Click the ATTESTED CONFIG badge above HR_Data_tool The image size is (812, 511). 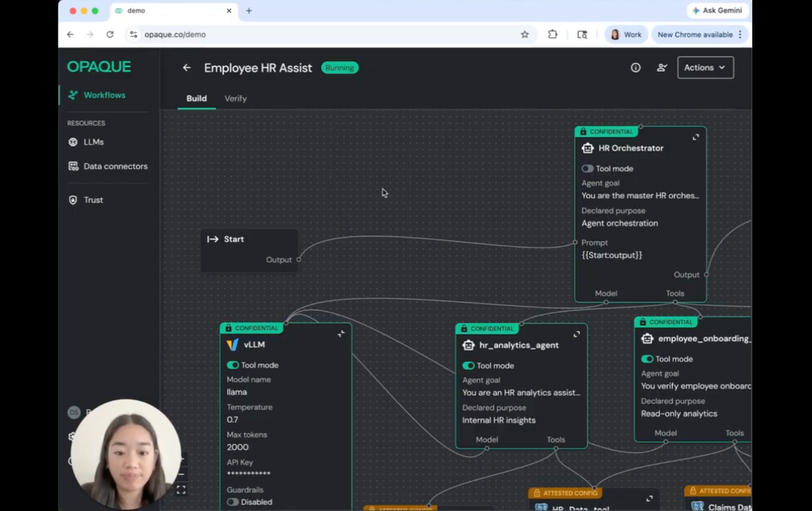pos(565,493)
